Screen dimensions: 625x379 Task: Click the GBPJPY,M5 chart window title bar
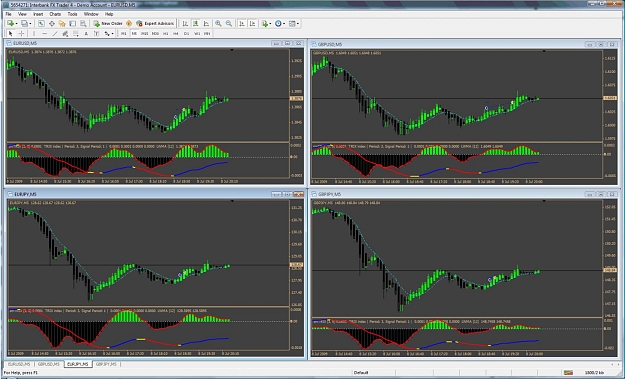point(465,194)
